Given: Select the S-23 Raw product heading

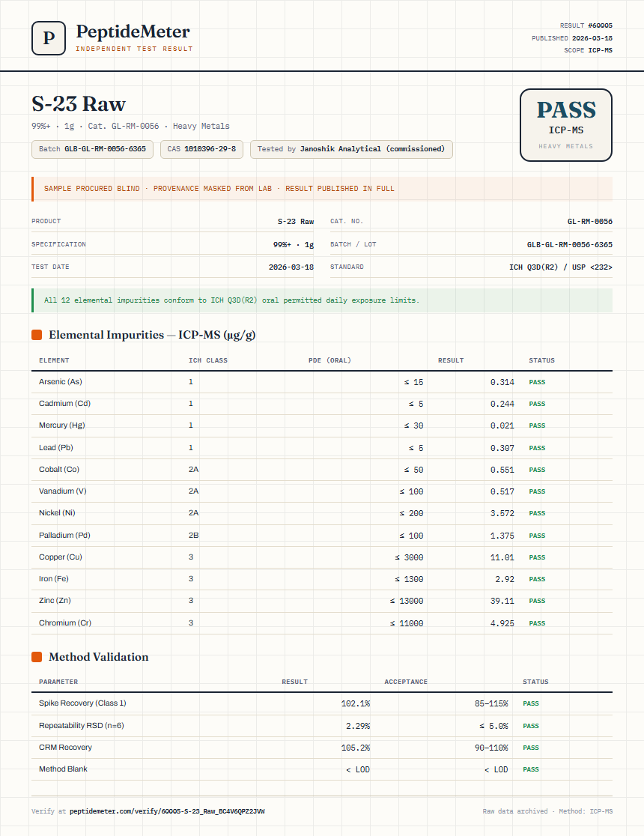Looking at the screenshot, I should pyautogui.click(x=79, y=103).
